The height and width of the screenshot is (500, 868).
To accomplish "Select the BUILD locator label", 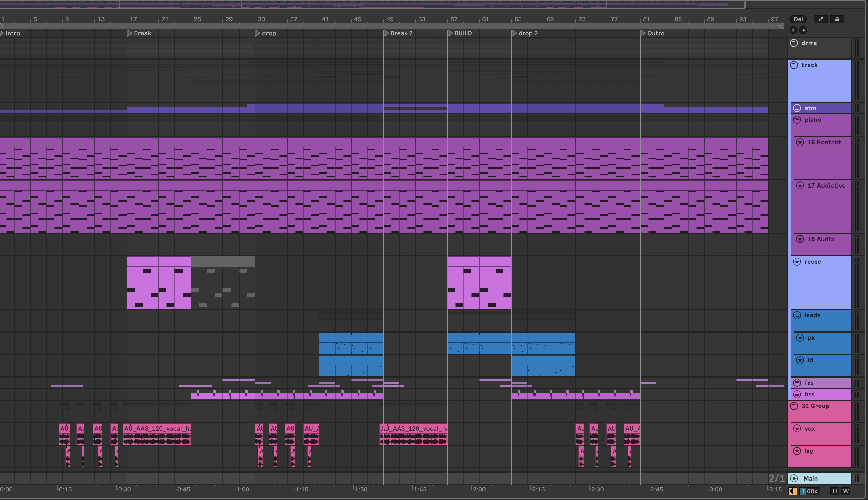I will (x=463, y=33).
